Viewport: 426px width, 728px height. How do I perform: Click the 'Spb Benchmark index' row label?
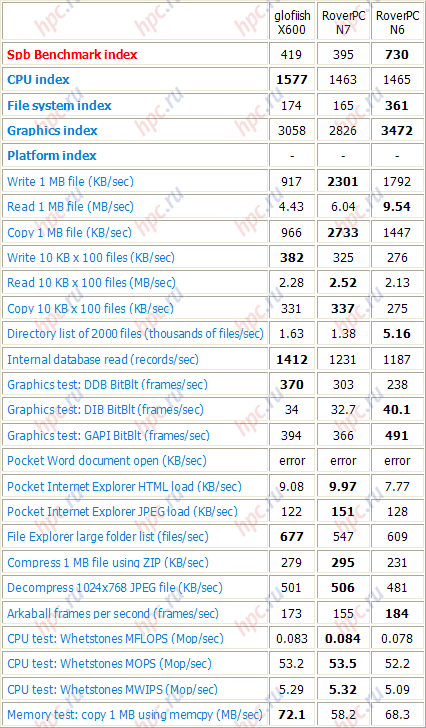(72, 54)
